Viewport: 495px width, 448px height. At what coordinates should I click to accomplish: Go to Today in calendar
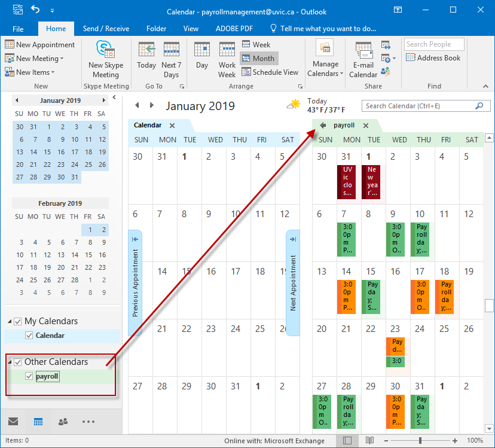pos(146,56)
